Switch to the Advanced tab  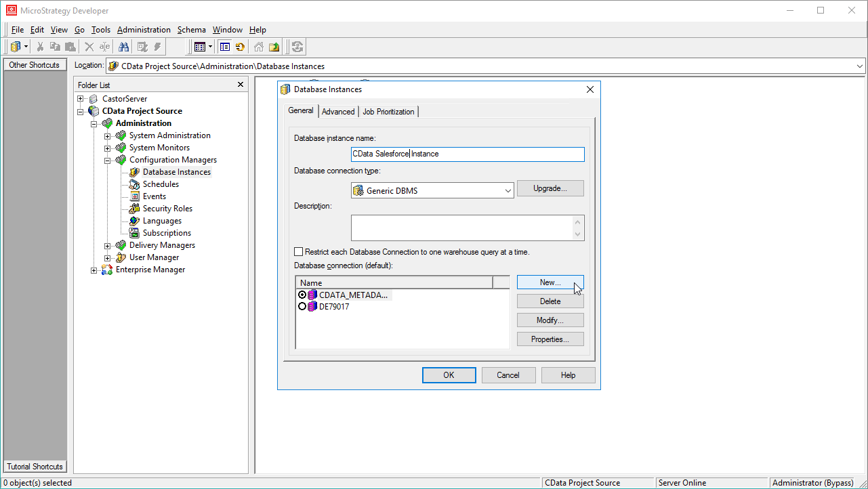(x=338, y=112)
